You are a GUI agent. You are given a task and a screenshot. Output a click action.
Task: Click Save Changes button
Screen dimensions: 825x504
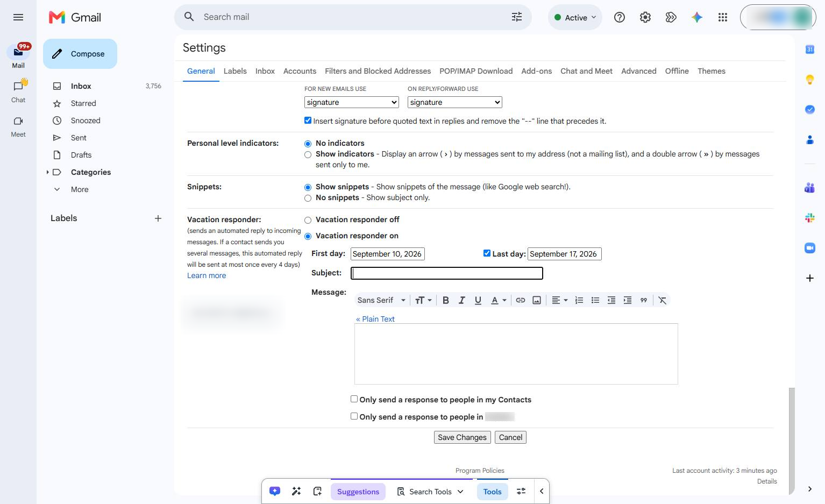click(x=462, y=437)
